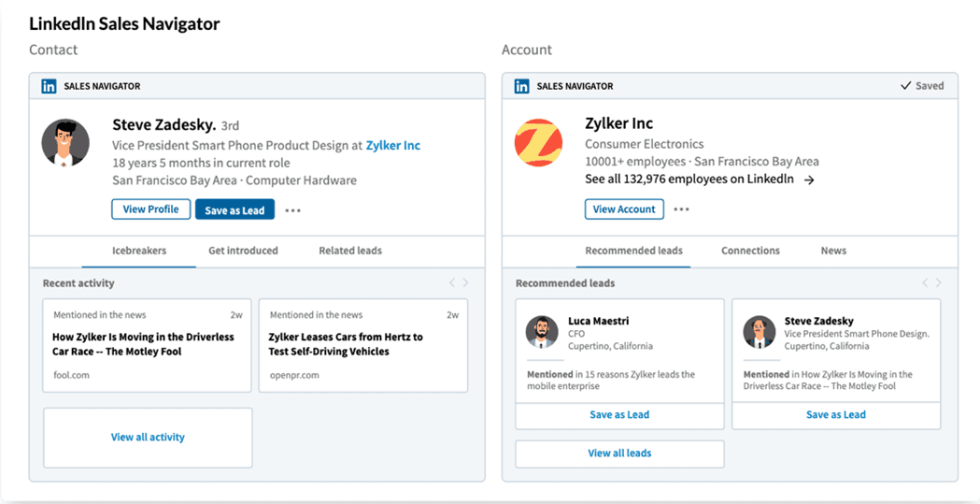Go to previous Recommended leads page
The image size is (980, 504).
point(925,283)
